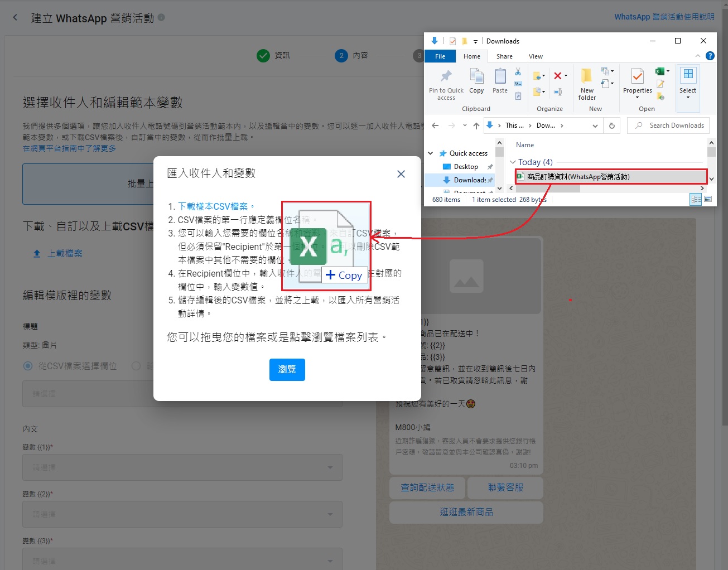
Task: Click Pin to Quick access in Explorer ribbon
Action: tap(446, 84)
